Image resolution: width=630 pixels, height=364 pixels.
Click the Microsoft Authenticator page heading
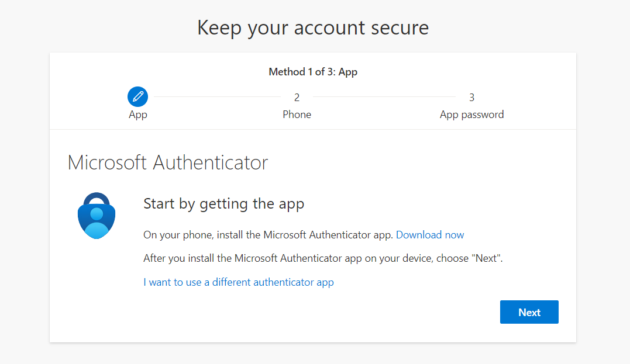coord(168,162)
